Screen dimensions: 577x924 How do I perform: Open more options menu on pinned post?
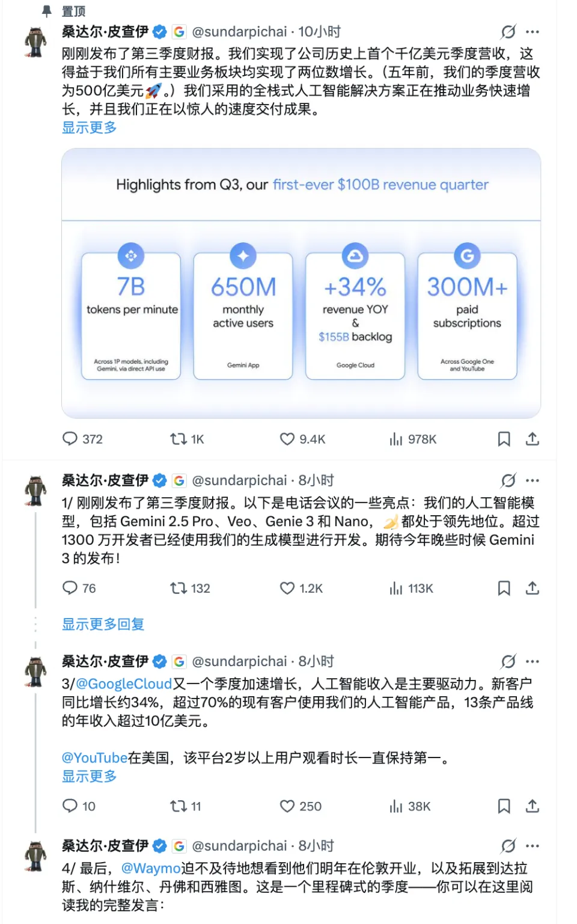[x=533, y=32]
